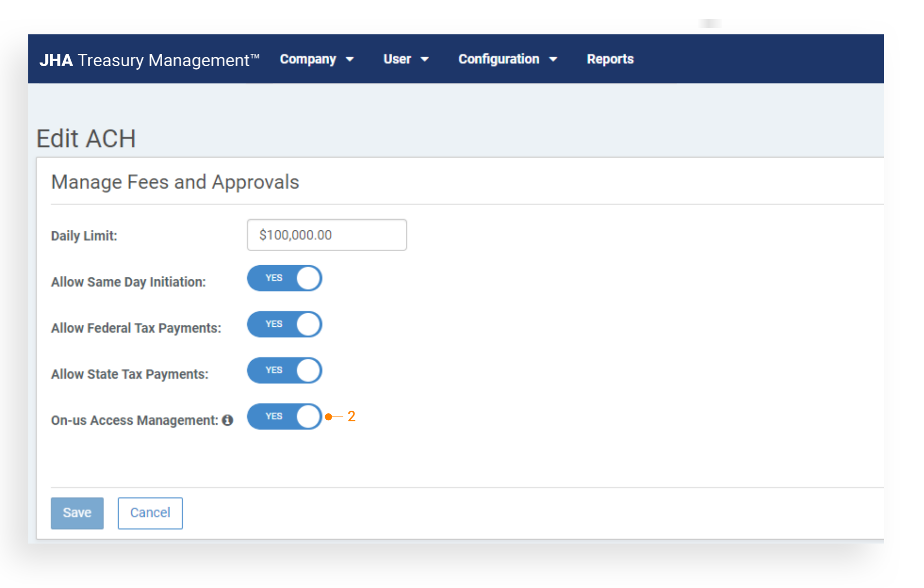Click the Cancel button
This screenshot has width=924, height=588.
[150, 513]
